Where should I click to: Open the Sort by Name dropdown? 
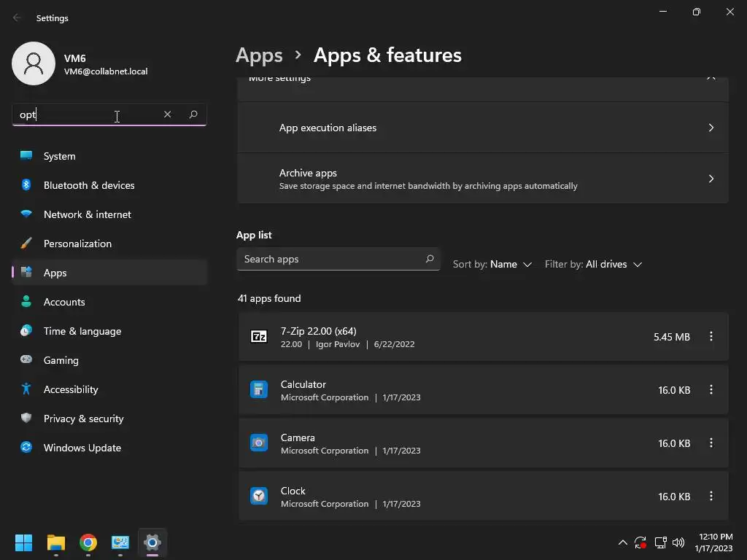pos(492,265)
